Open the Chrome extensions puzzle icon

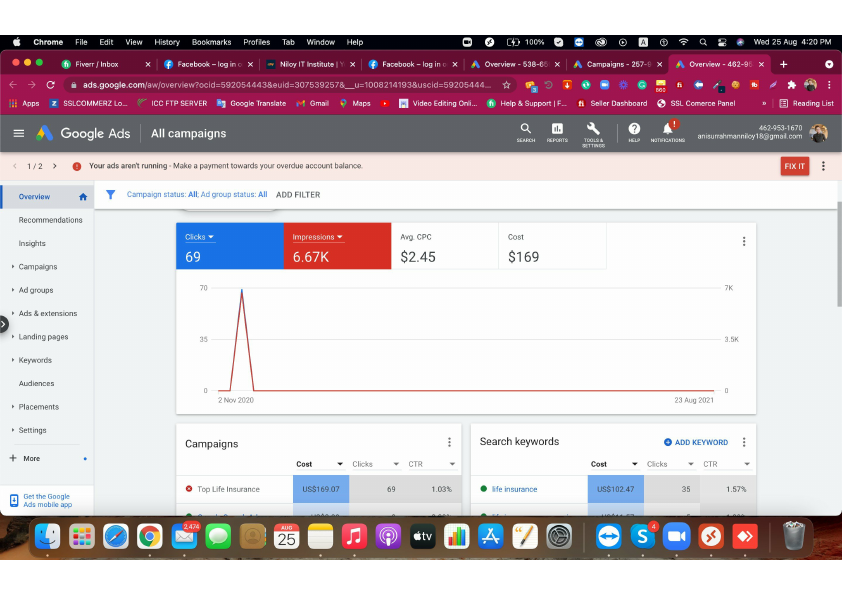click(x=792, y=85)
